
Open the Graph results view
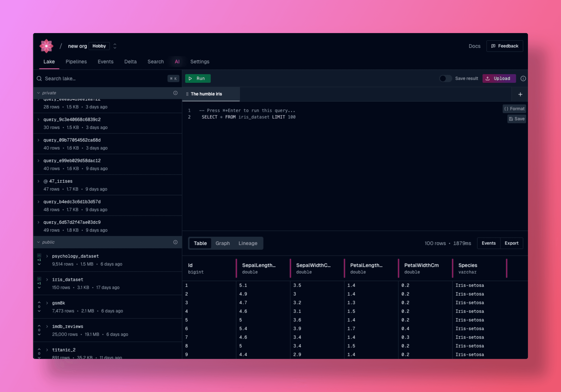222,243
